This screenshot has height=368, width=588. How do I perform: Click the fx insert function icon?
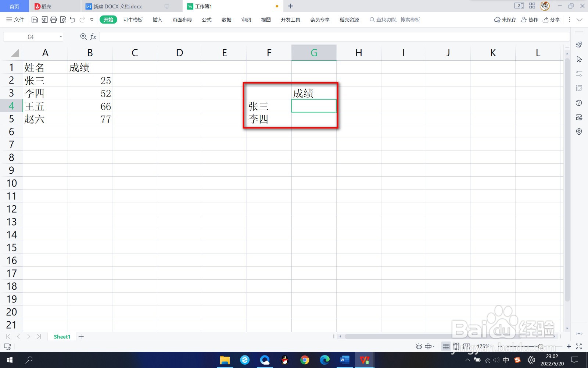tap(93, 36)
